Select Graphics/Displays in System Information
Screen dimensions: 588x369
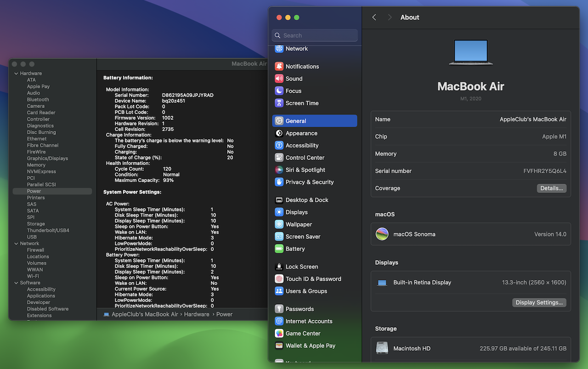pos(47,159)
